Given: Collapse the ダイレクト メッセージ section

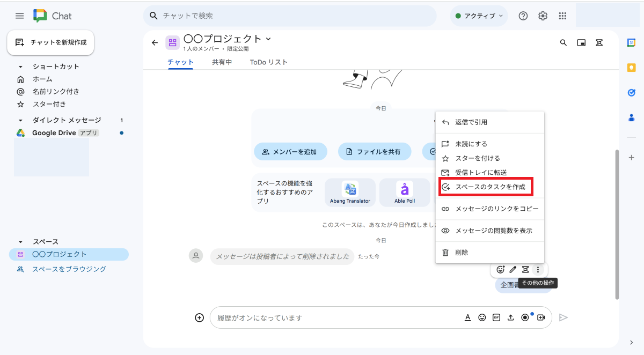Looking at the screenshot, I should (21, 121).
